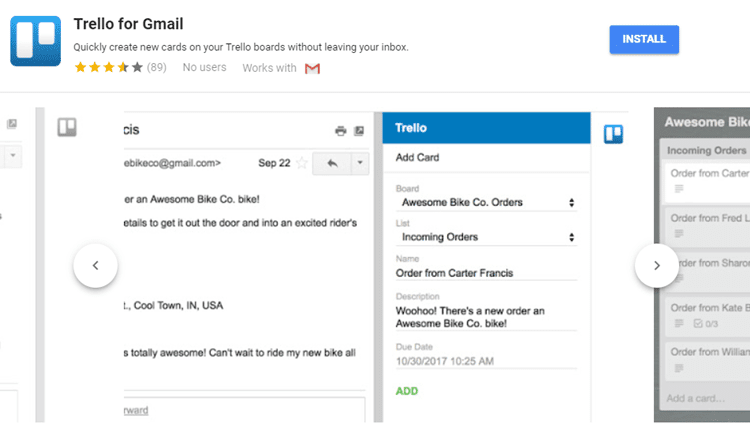Open the email in a new window icon
The image size is (750, 446).
[x=359, y=131]
